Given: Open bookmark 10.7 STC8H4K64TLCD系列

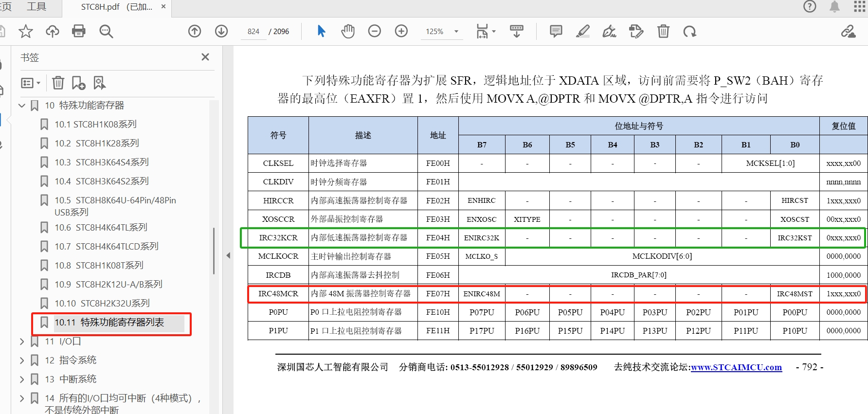Looking at the screenshot, I should (x=107, y=247).
